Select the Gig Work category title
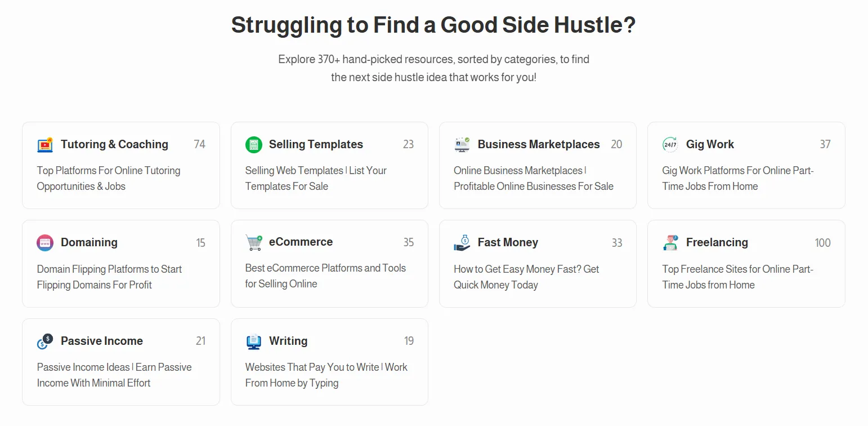Screen dimensions: 868x426 click(x=710, y=144)
